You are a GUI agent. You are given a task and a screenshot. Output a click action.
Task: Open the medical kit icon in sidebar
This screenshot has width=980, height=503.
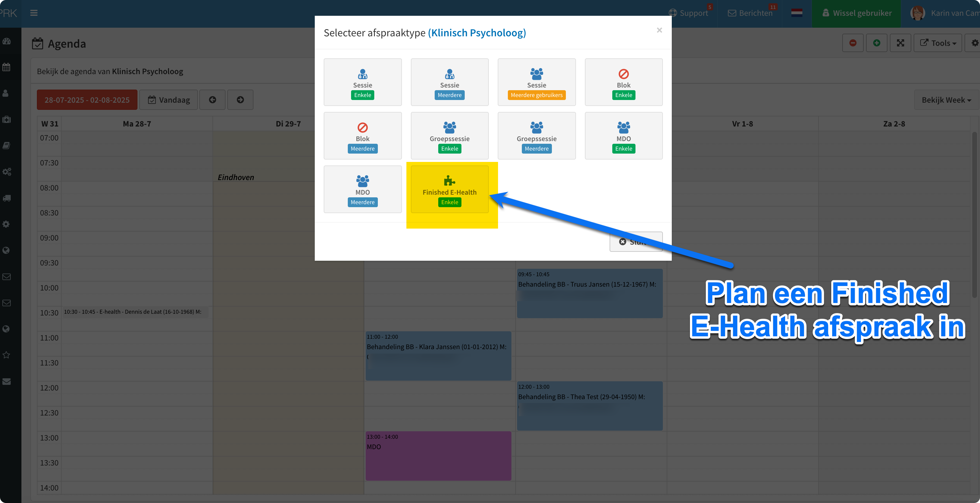pos(7,119)
